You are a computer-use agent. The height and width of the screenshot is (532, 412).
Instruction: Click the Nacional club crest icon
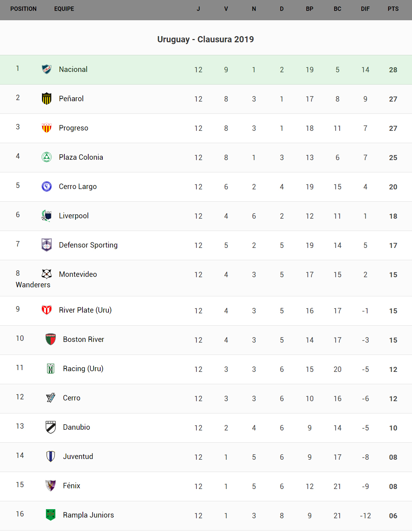point(47,69)
